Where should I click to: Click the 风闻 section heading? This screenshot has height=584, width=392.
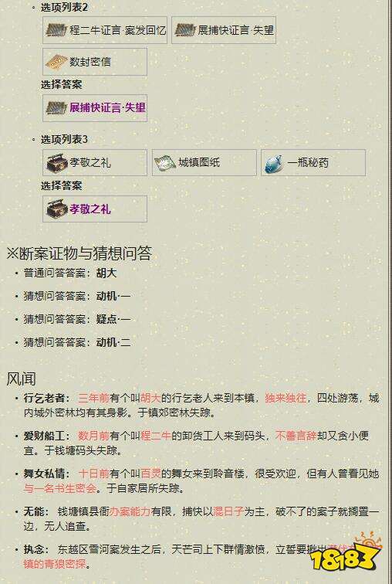21,379
